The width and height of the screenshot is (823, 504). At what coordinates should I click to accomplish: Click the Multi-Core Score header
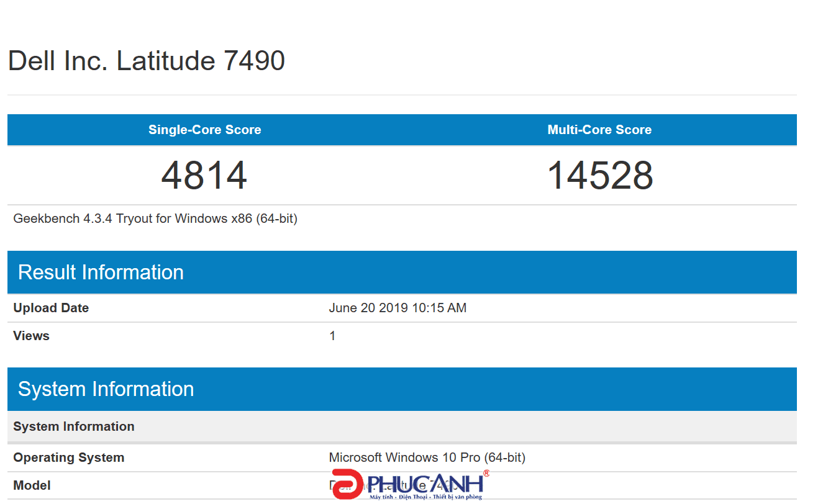coord(599,130)
